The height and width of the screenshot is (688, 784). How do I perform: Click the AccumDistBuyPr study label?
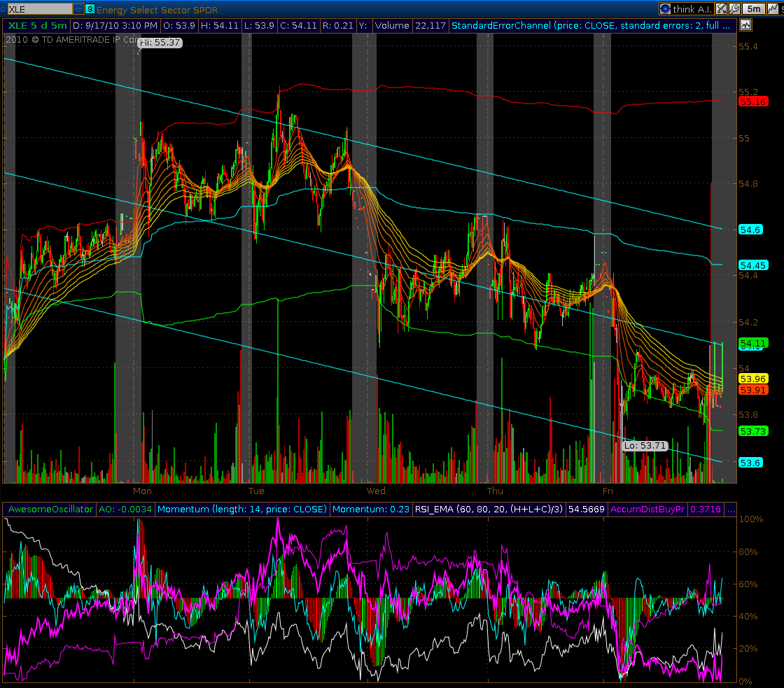[647, 509]
